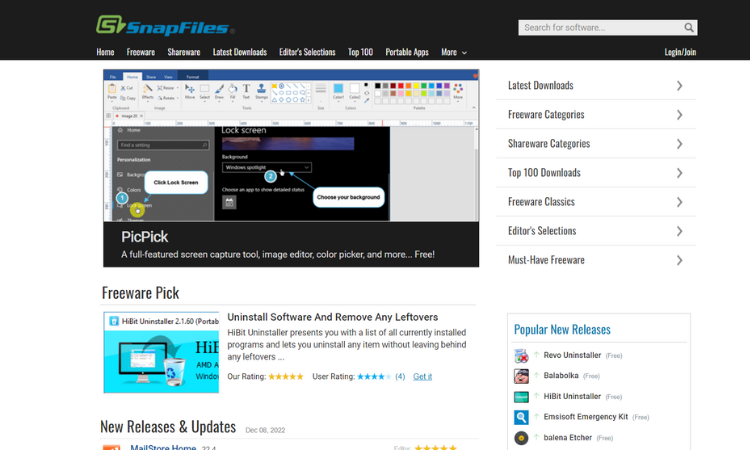Open balena Etcher link
The width and height of the screenshot is (750, 450).
(568, 438)
